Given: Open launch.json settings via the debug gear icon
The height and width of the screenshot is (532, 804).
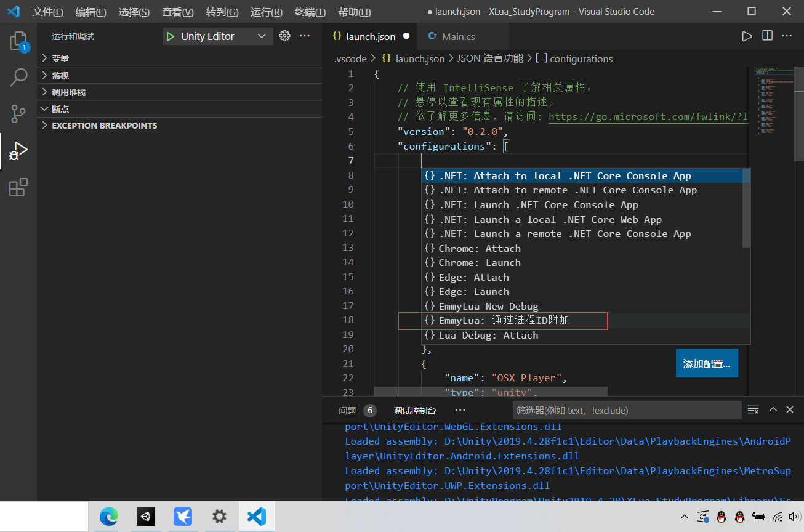Looking at the screenshot, I should point(284,36).
